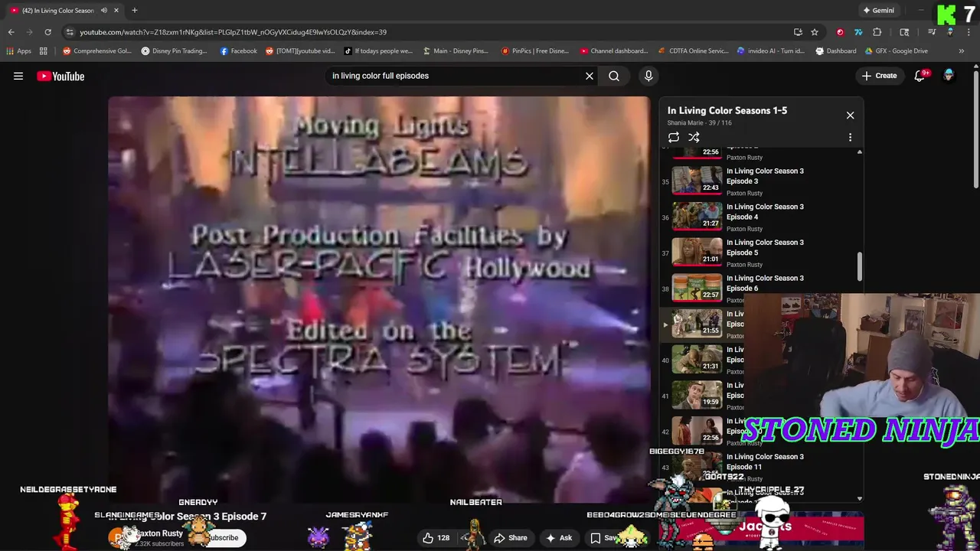View site information icon left of URL
The height and width of the screenshot is (551, 980).
coord(70,32)
